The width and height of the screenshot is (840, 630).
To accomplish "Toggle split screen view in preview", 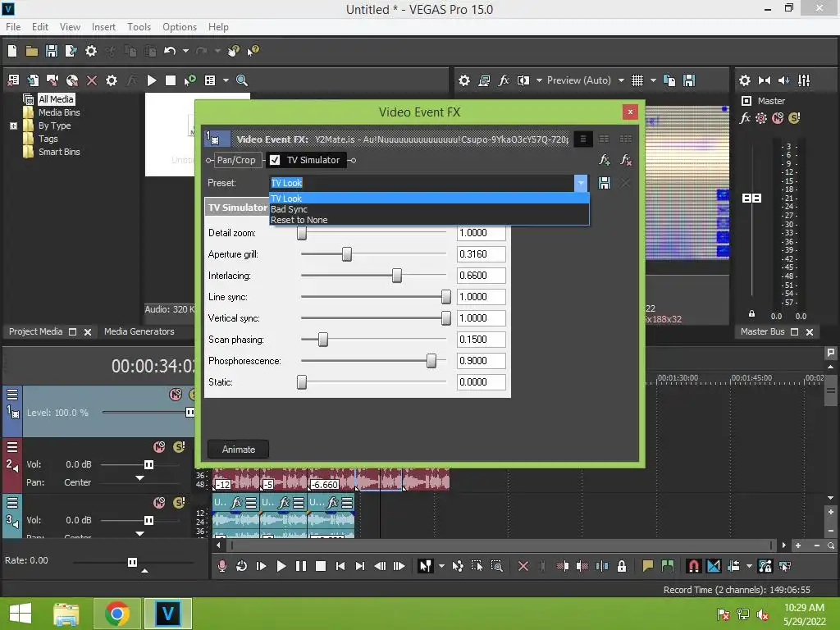I will point(523,80).
